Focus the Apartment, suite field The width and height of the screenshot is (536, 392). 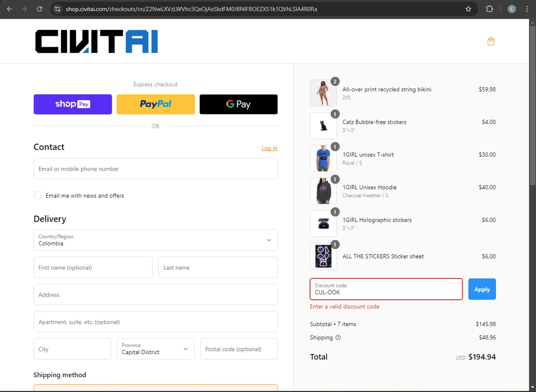pyautogui.click(x=155, y=322)
